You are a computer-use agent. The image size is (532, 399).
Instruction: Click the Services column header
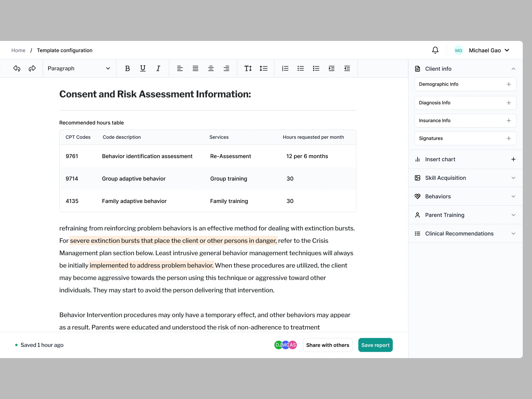[x=219, y=137]
